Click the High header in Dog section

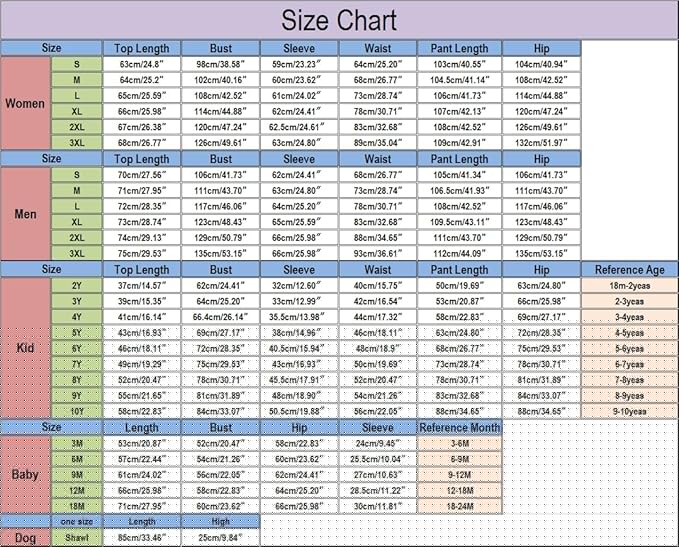(220, 522)
